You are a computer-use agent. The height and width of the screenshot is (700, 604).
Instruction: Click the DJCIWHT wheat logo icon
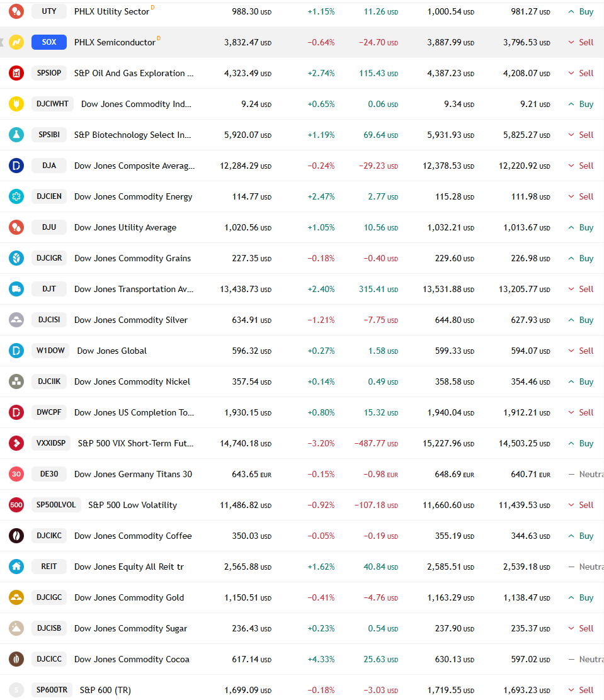tap(16, 104)
